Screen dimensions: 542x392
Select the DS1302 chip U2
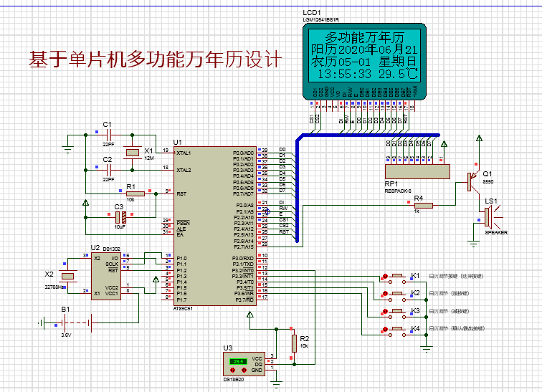[106, 276]
